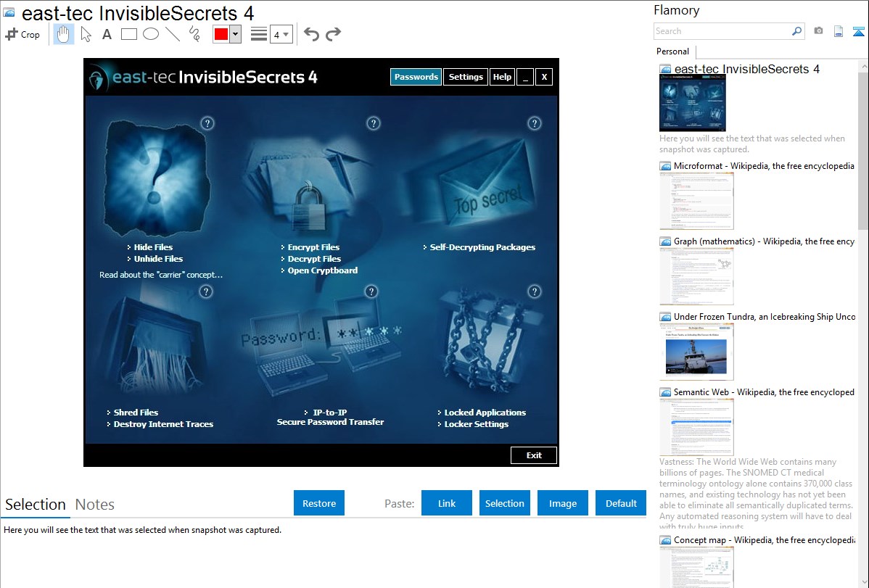Click the torn question mark picture

[157, 178]
